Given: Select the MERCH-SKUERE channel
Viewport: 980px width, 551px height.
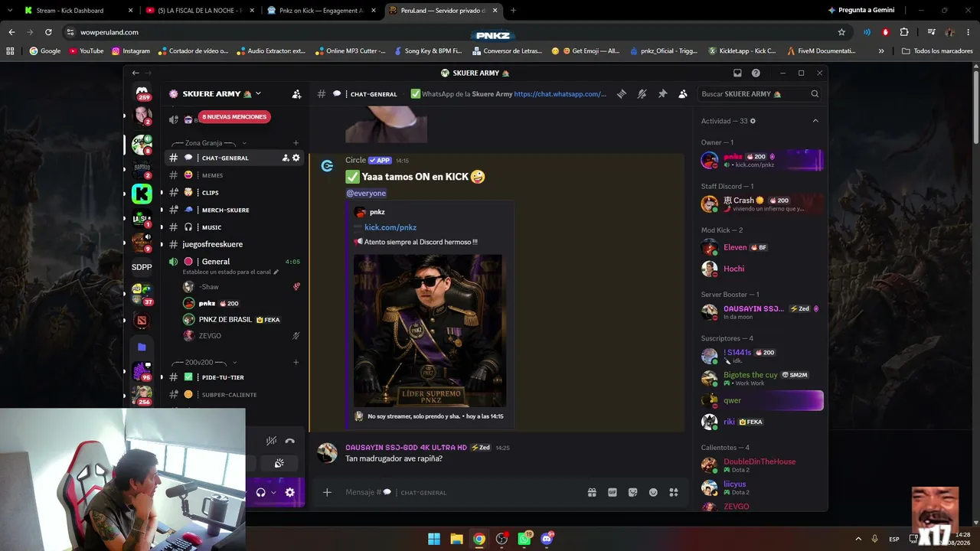Looking at the screenshot, I should 232,210.
